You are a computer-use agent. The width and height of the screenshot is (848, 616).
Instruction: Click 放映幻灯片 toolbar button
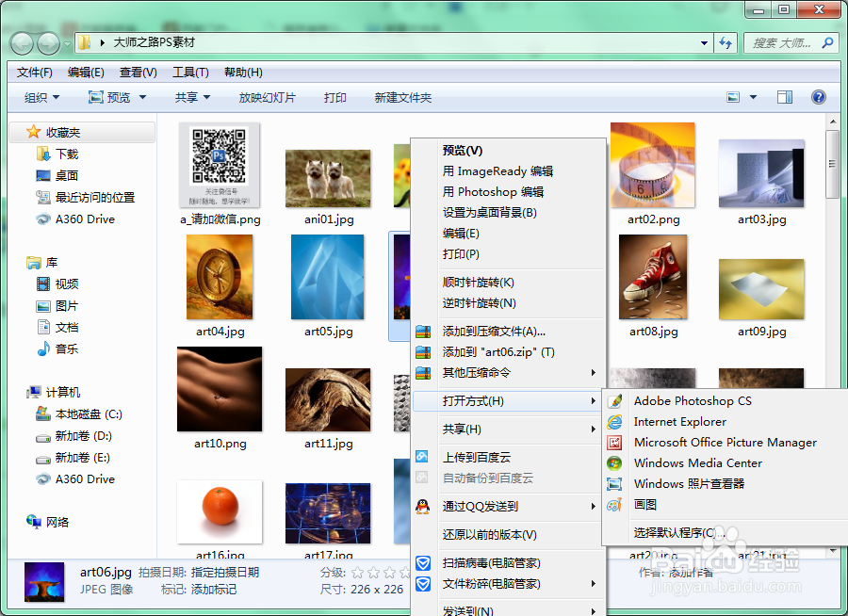tap(268, 97)
